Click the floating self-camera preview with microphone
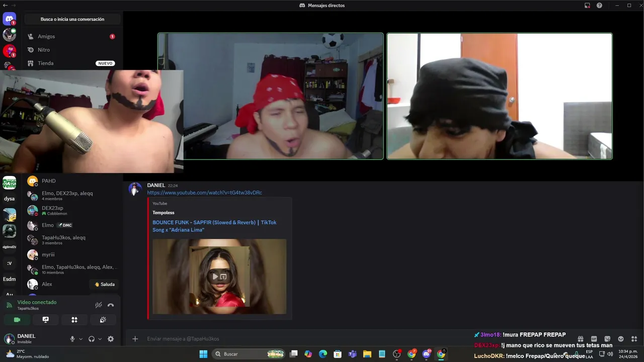 tap(92, 121)
